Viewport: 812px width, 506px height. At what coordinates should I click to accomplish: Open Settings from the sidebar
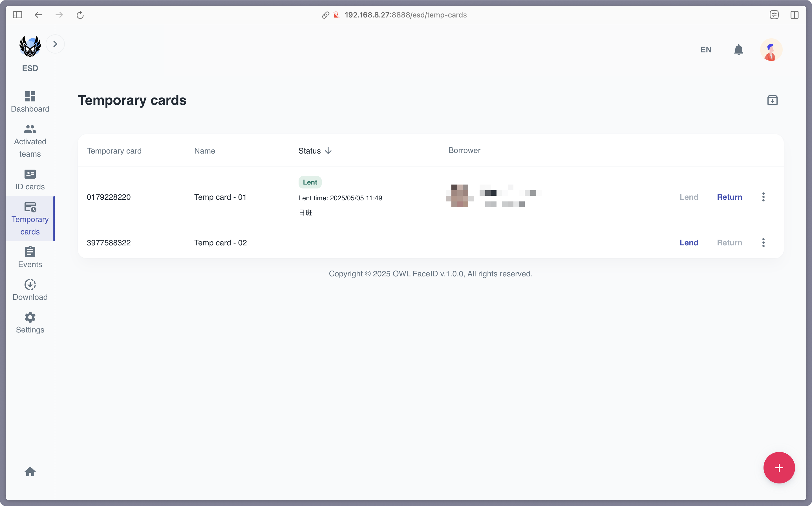tap(30, 323)
